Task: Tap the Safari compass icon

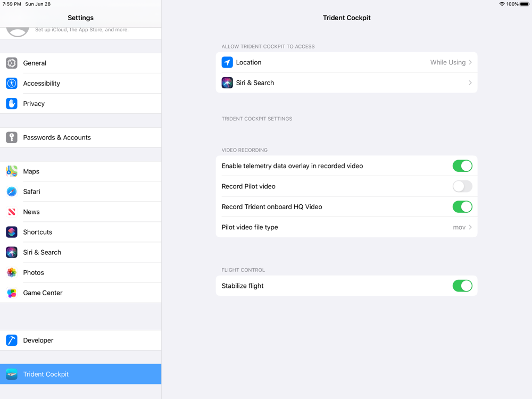Action: point(12,192)
